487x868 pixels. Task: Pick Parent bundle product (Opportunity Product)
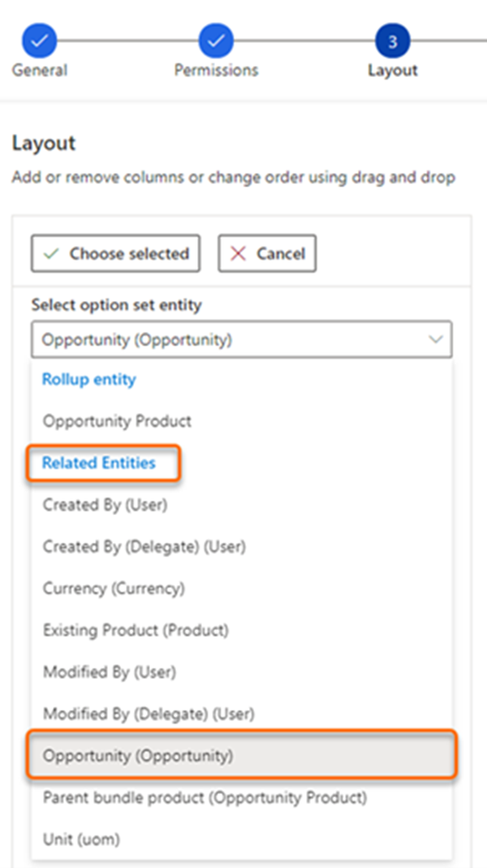tap(205, 797)
